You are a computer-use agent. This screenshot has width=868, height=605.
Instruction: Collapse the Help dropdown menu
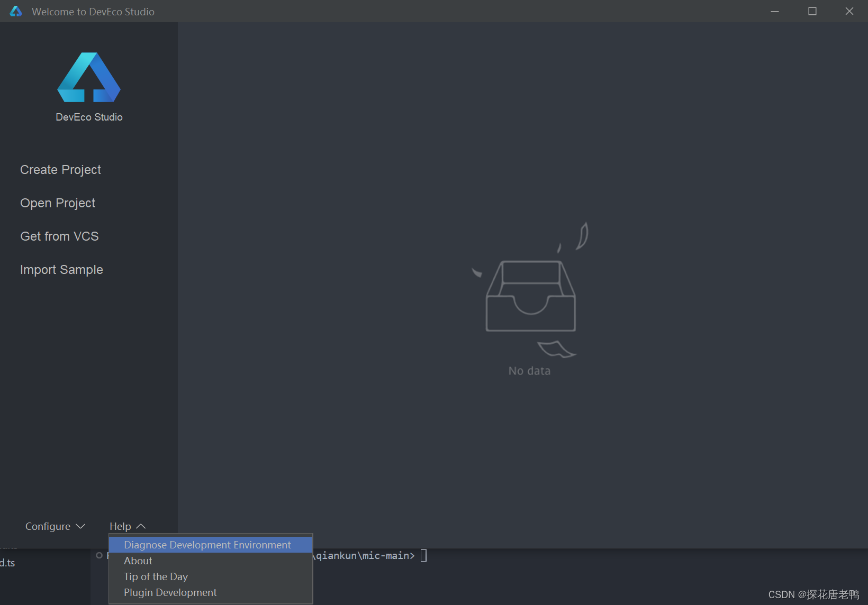[127, 526]
